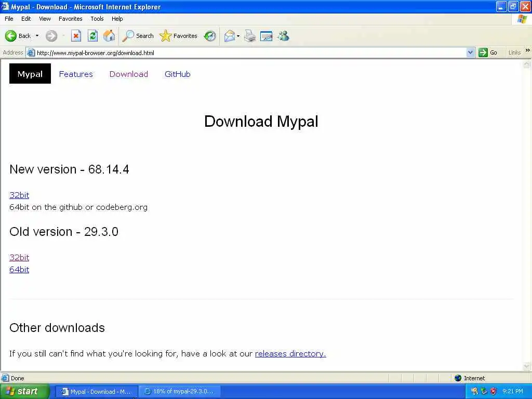The image size is (532, 399).
Task: Open the Messenger people icon
Action: (283, 36)
